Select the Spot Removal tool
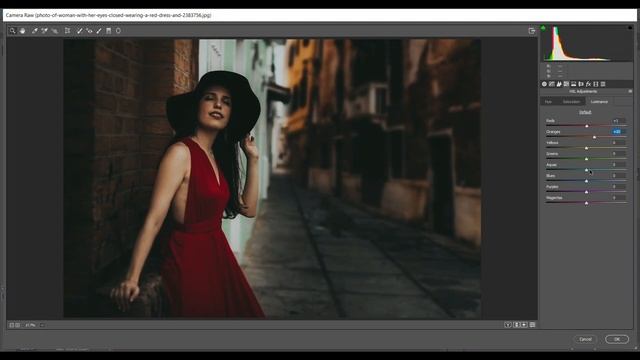This screenshot has width=640, height=360. coord(80,31)
